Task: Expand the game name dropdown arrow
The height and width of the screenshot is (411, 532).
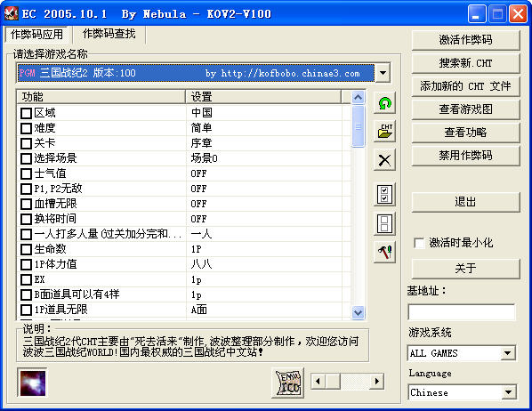Action: (383, 73)
